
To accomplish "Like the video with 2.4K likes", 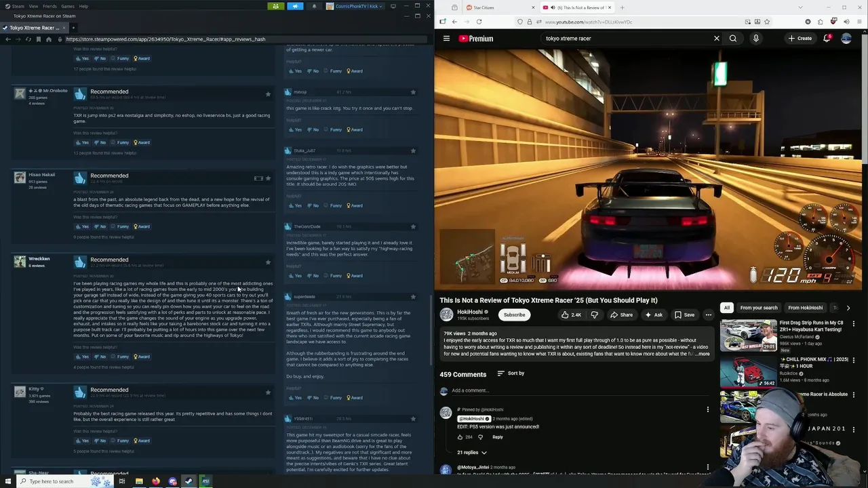I will (x=571, y=314).
